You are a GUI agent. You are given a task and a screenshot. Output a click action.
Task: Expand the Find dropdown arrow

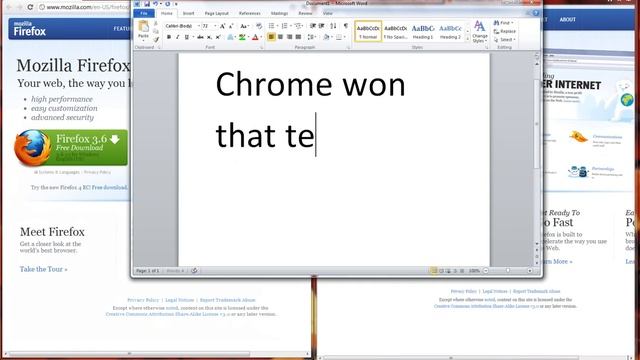[512, 23]
